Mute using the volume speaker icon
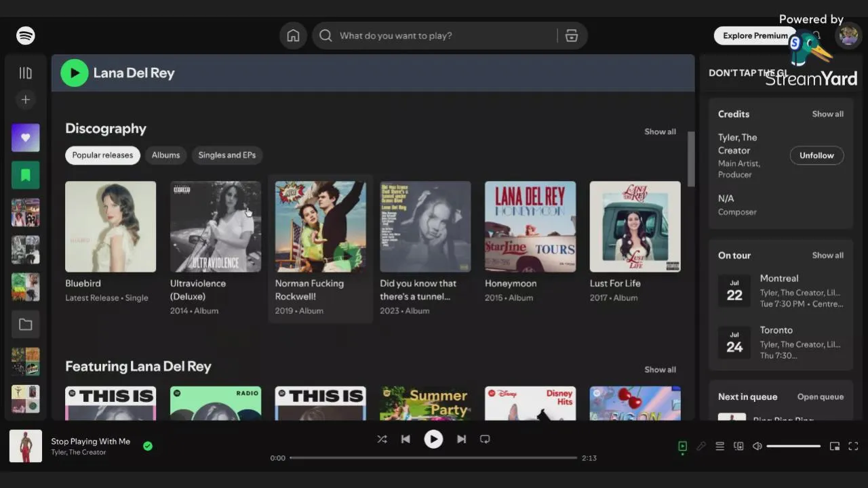 tap(757, 446)
